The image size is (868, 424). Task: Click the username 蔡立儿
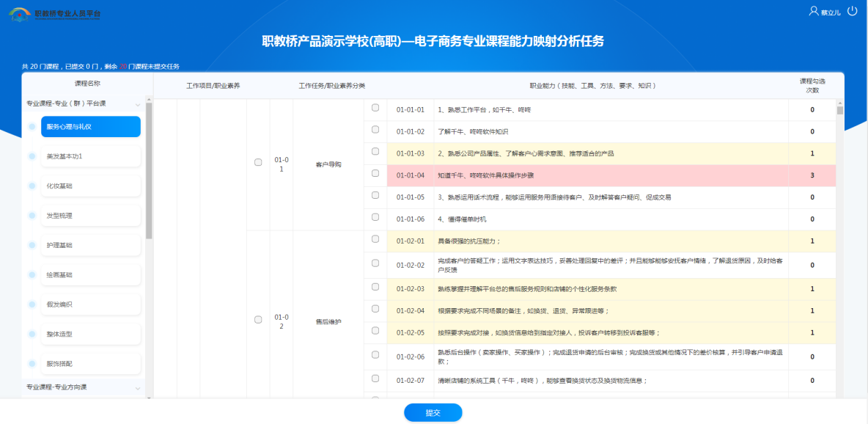(831, 12)
